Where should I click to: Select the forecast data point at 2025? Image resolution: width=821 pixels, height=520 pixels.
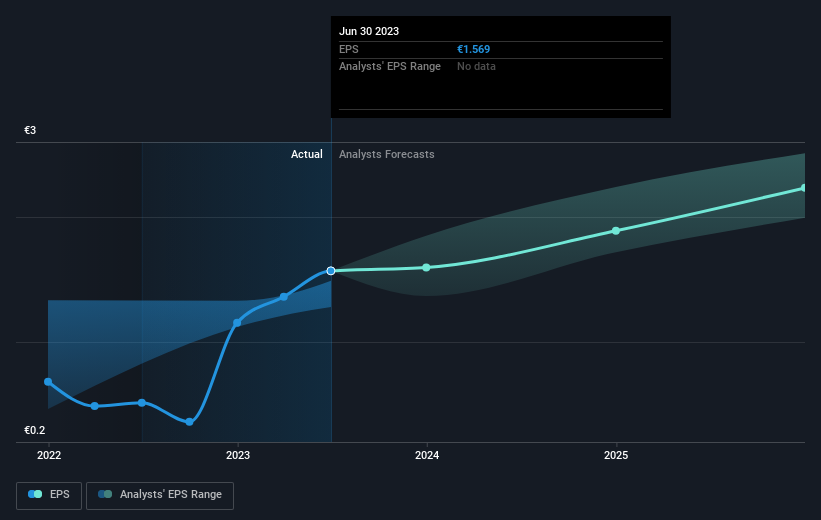pyautogui.click(x=616, y=231)
